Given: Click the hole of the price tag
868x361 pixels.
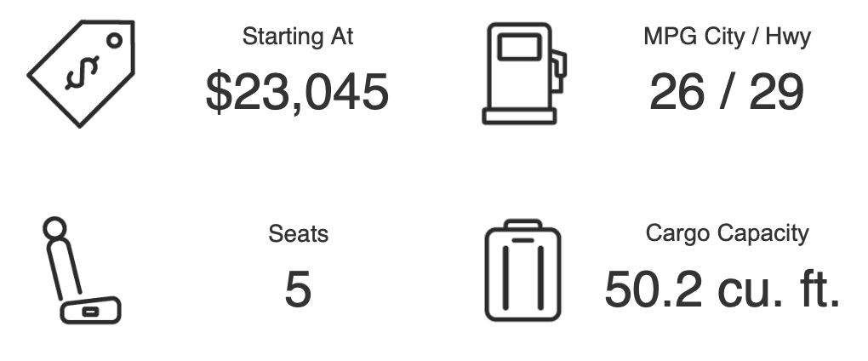Looking at the screenshot, I should click(115, 40).
